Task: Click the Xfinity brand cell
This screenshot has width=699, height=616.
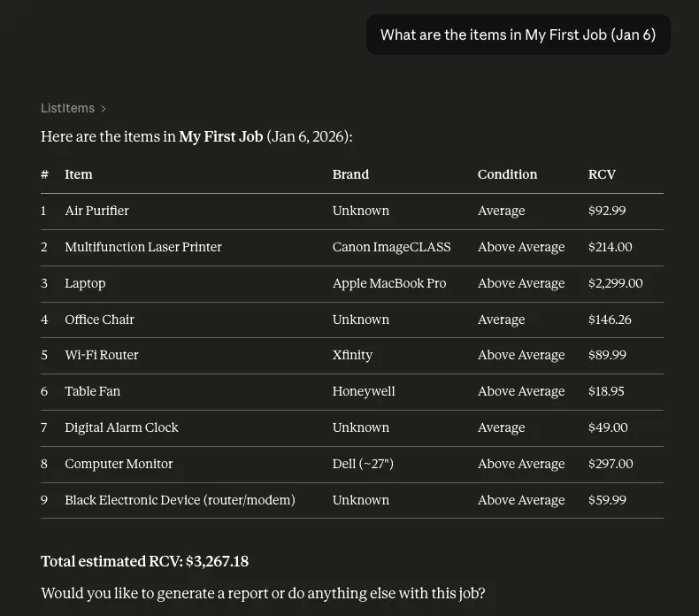Action: [352, 355]
